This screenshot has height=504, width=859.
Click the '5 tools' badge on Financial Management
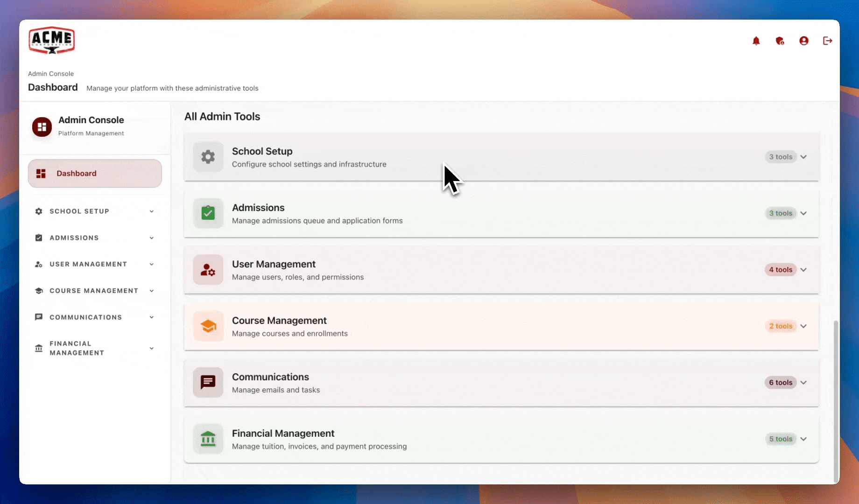coord(781,439)
